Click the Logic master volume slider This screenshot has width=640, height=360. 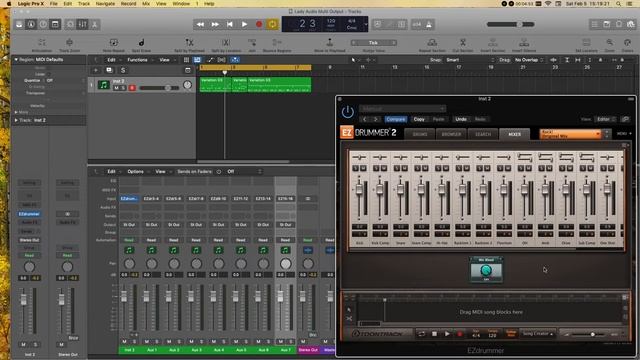511,24
